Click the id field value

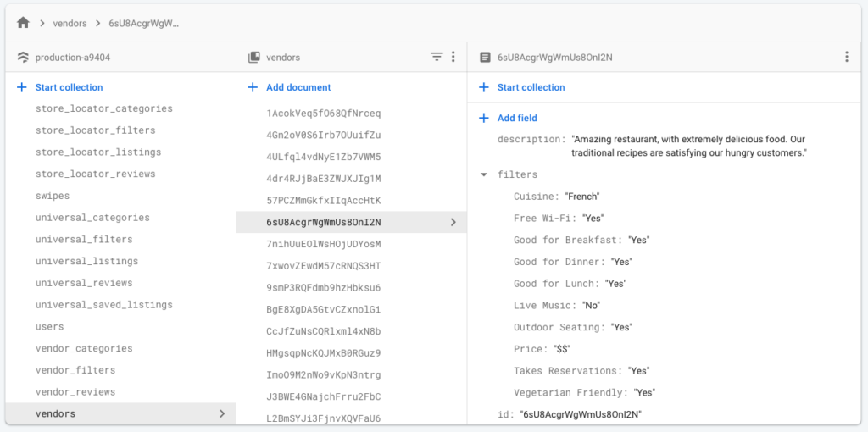581,414
